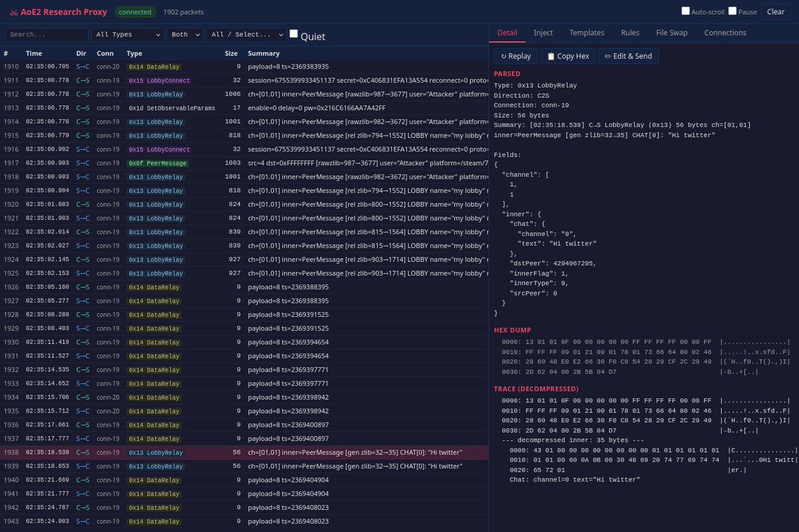The height and width of the screenshot is (532, 799).
Task: Select packet 1913 SetObservableParams row
Action: click(245, 108)
